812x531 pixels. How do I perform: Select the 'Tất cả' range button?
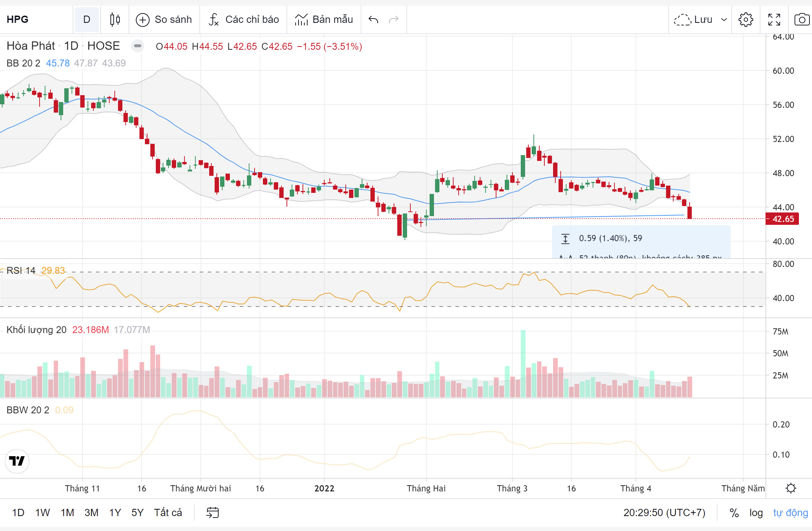coord(168,512)
